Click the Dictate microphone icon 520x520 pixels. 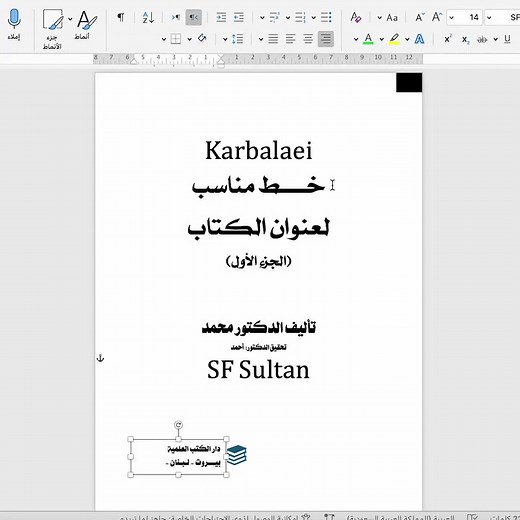point(14,19)
